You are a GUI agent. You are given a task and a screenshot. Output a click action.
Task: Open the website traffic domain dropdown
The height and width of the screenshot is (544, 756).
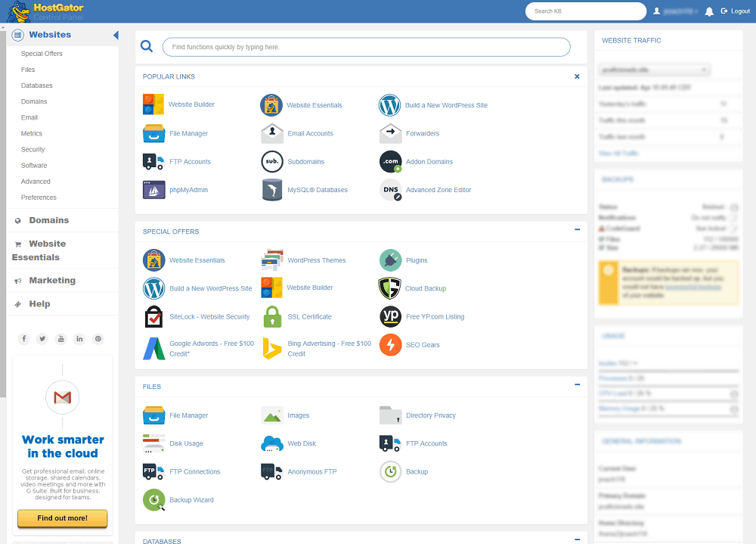click(654, 70)
